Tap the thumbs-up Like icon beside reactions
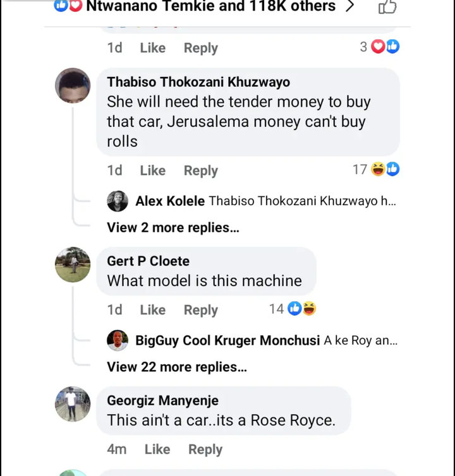 tap(387, 6)
